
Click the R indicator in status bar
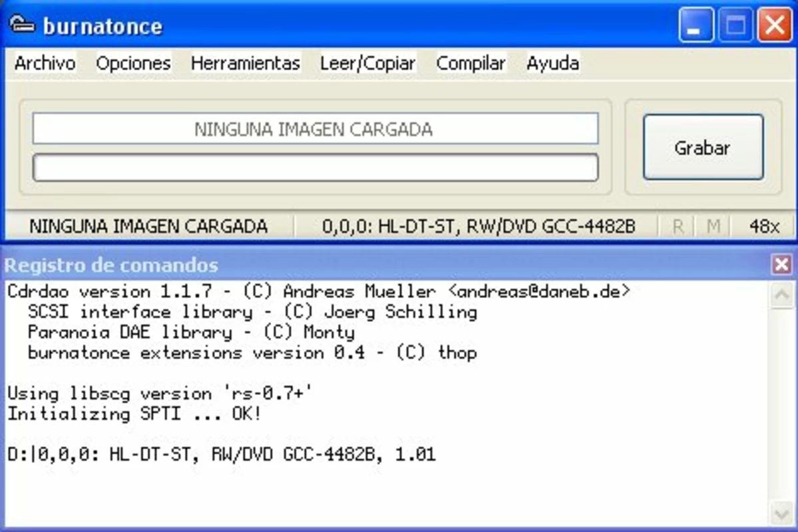click(678, 226)
